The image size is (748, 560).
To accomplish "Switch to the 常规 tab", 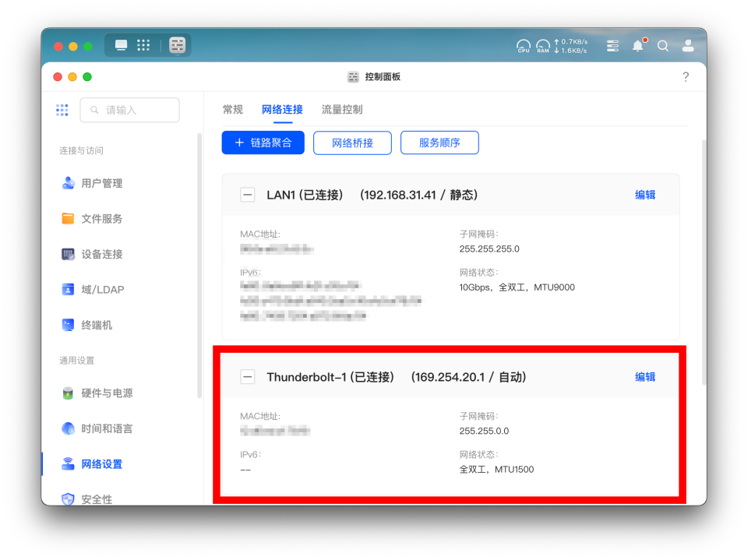I will click(x=233, y=110).
